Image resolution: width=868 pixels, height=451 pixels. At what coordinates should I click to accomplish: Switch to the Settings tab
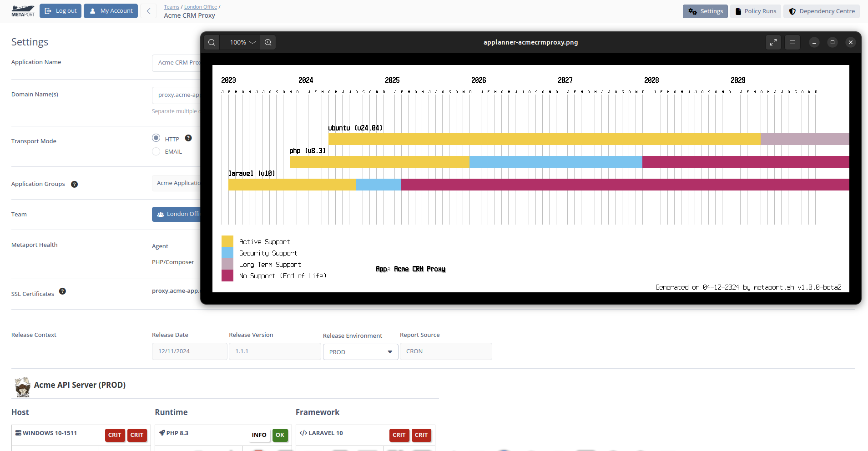point(705,11)
